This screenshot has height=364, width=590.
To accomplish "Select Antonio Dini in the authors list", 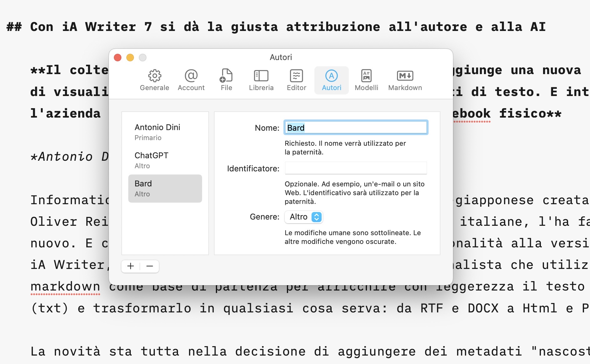I will coord(165,132).
